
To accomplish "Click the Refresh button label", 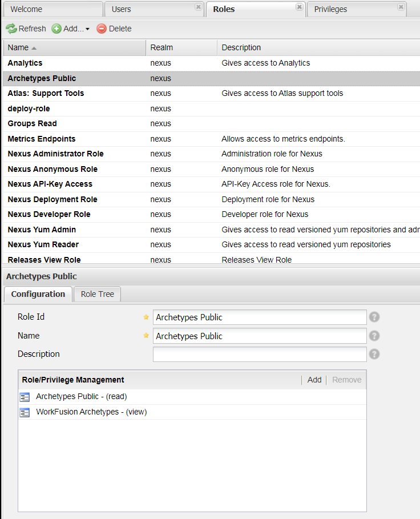I will point(32,29).
